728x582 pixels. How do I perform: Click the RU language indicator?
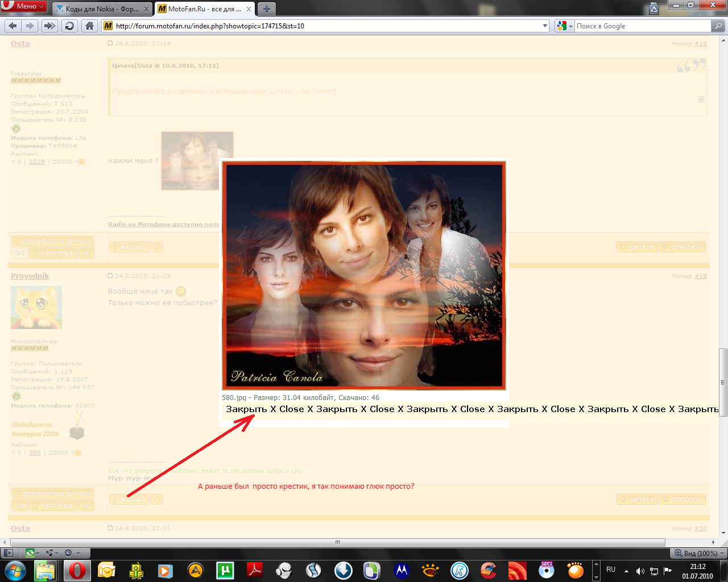coord(611,569)
